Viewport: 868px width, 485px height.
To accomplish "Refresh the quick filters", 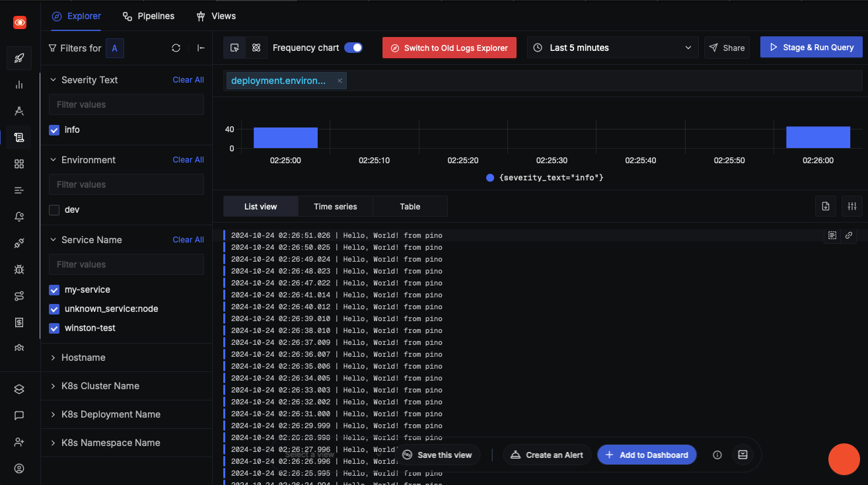I will pos(176,48).
